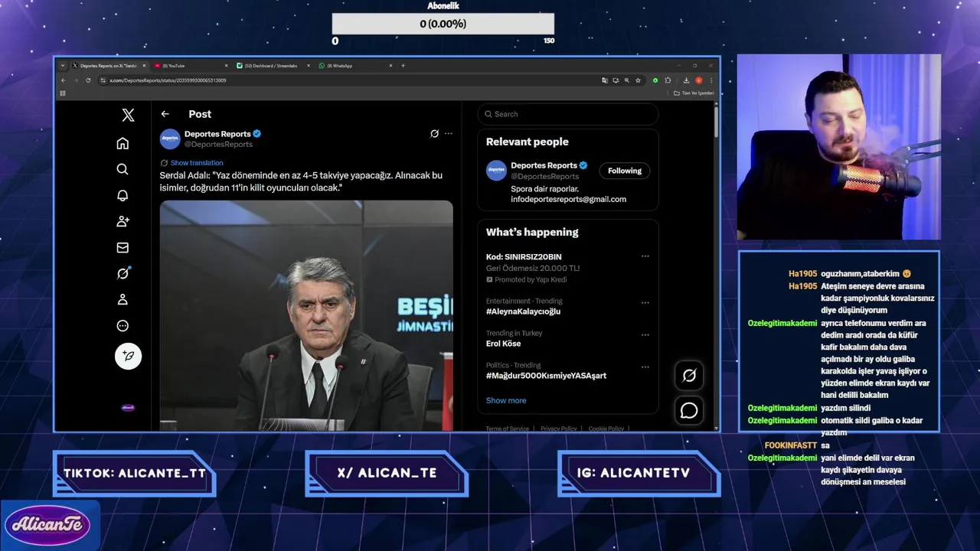Click FOOKINFASTT username in stream chat
Viewport: 980px width, 551px height.
(x=791, y=445)
